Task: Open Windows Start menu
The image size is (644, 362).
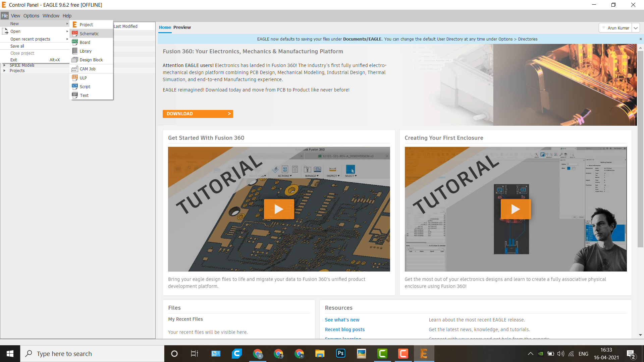Action: (10, 354)
